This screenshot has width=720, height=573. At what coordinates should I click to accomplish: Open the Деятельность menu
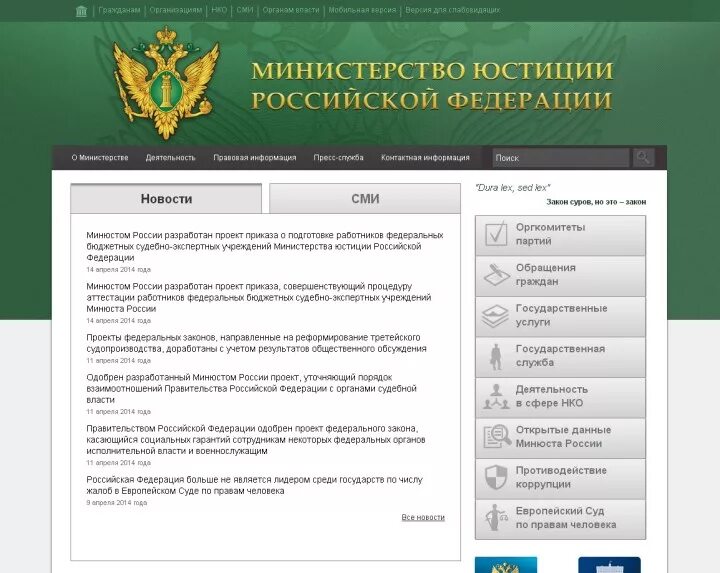coord(170,157)
